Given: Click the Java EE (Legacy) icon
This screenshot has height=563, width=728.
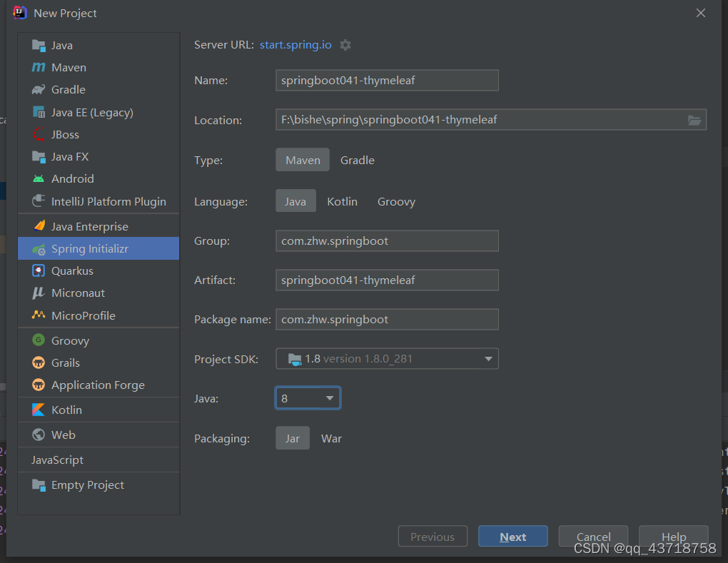Looking at the screenshot, I should click(39, 112).
